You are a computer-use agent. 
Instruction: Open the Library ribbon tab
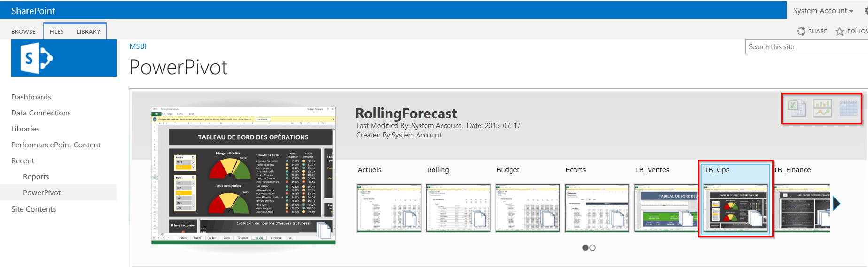tap(88, 32)
